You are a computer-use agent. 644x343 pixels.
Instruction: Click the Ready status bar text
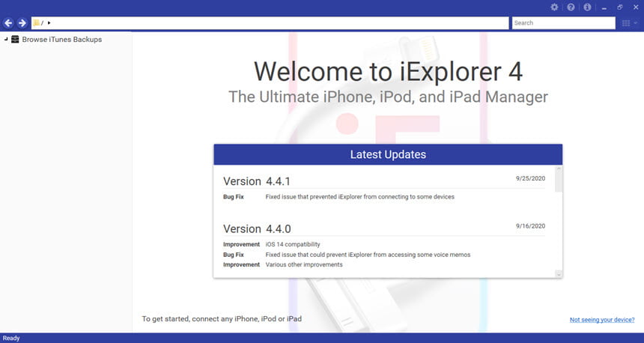pyautogui.click(x=11, y=338)
